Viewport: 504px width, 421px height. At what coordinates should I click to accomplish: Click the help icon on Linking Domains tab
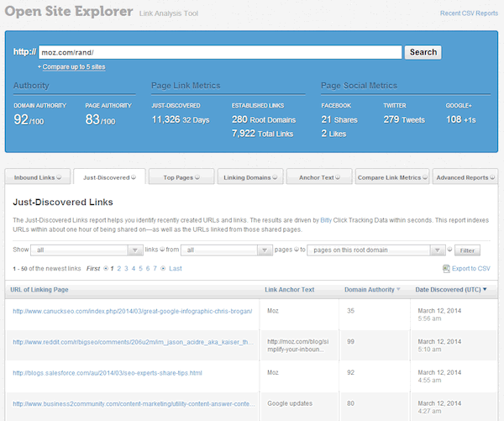pyautogui.click(x=275, y=177)
